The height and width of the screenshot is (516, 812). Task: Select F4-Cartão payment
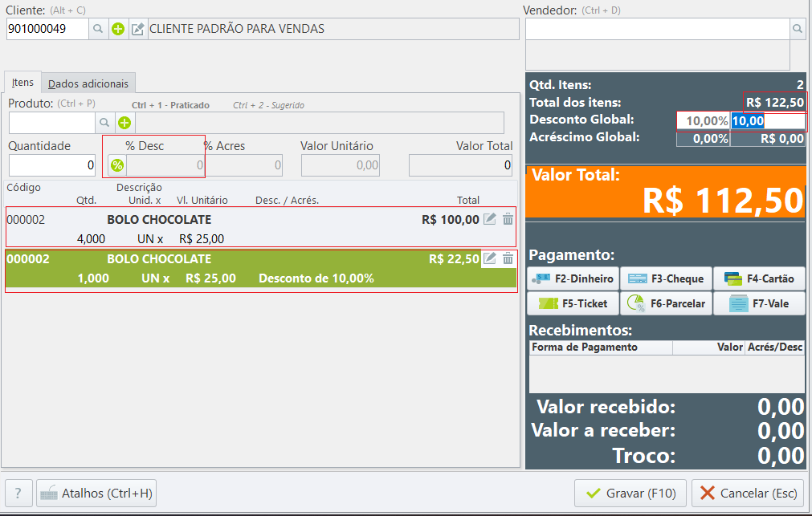[x=759, y=278]
